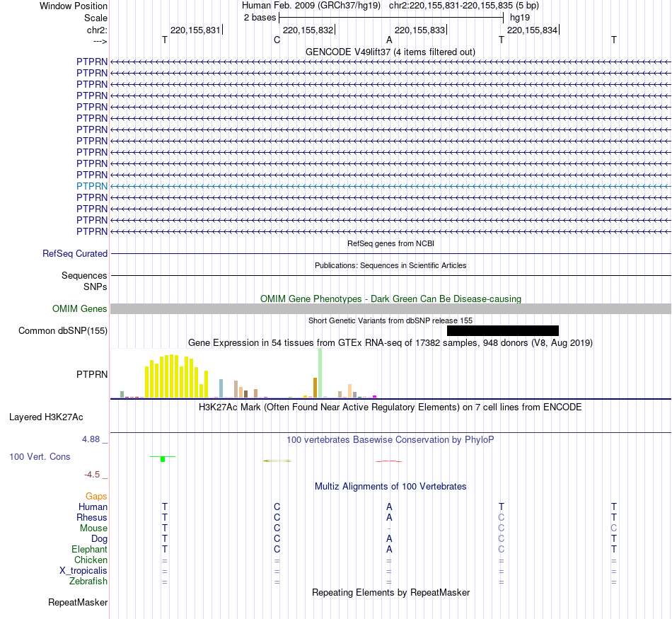Screen dimensions: 672x619
Task: Click the chr2:220,155,831-220,155,835 (5 bp) position text
Action: point(464,6)
